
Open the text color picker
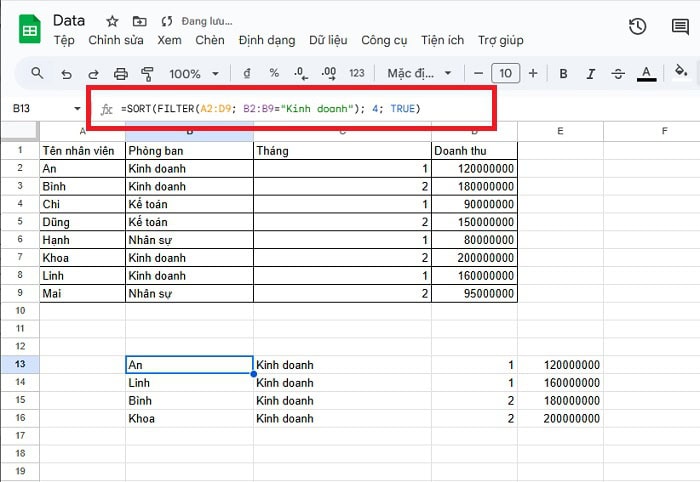tap(646, 73)
